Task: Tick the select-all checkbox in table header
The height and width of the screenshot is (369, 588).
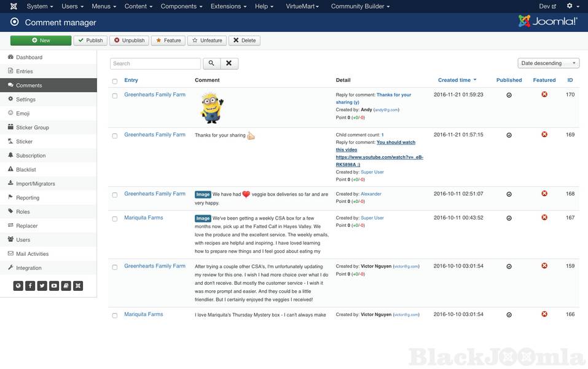Action: (114, 81)
